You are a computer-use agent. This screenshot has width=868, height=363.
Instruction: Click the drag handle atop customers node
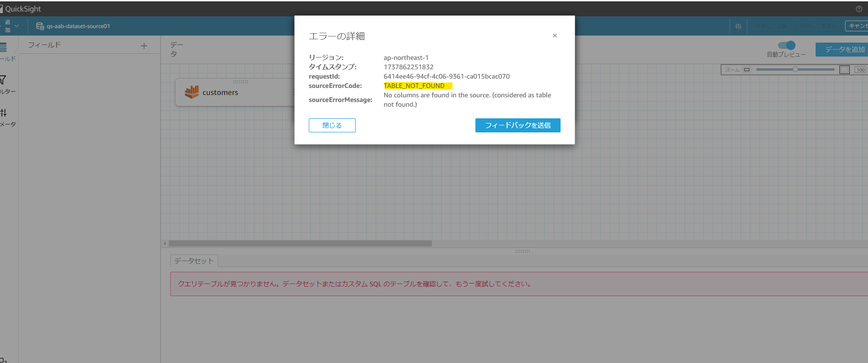[x=241, y=81]
